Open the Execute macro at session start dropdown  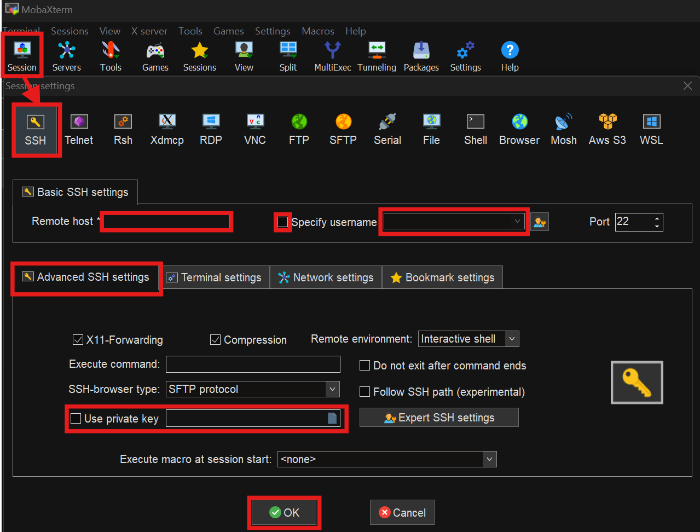489,459
